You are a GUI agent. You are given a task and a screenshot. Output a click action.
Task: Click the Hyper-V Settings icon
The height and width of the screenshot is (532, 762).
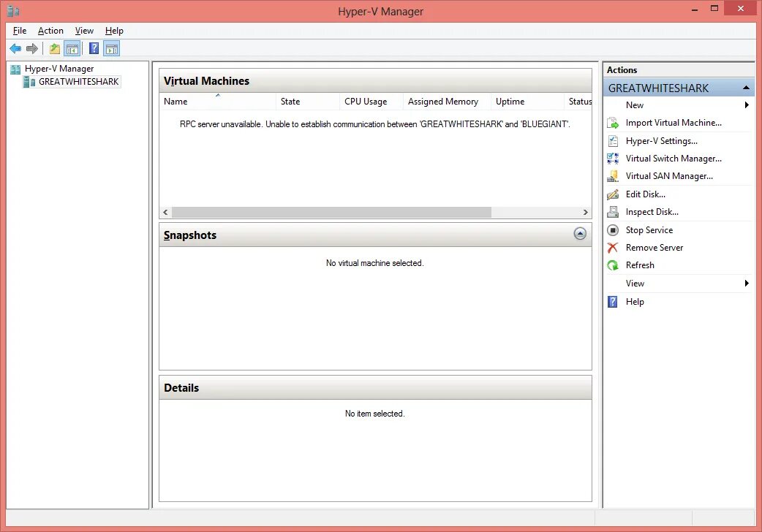(x=613, y=141)
